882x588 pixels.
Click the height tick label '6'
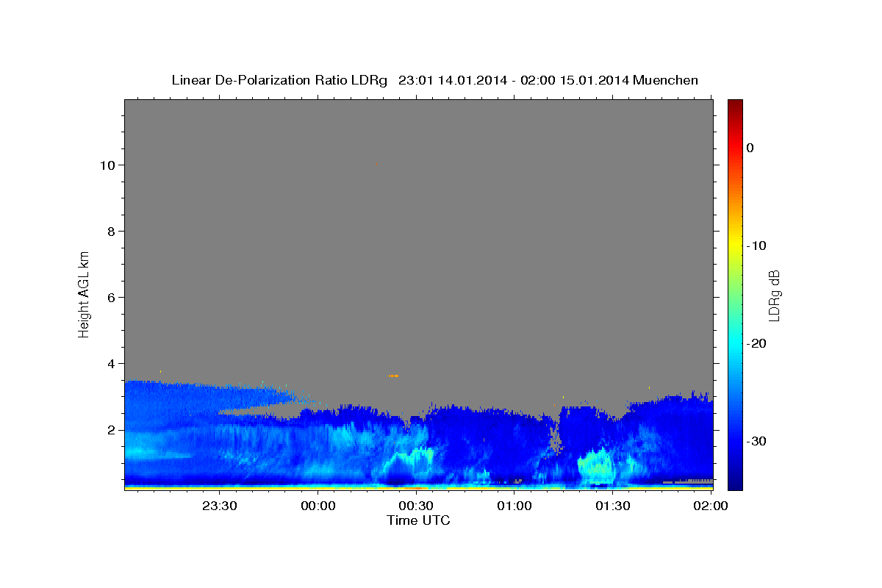pyautogui.click(x=112, y=298)
